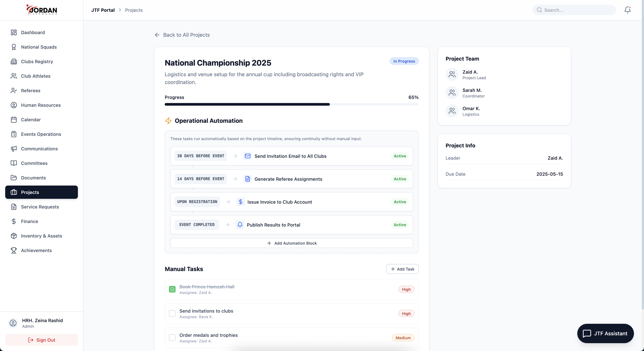Click the mail icon on Send Invitation row
Screen dimensions: 644x351
pos(247,156)
